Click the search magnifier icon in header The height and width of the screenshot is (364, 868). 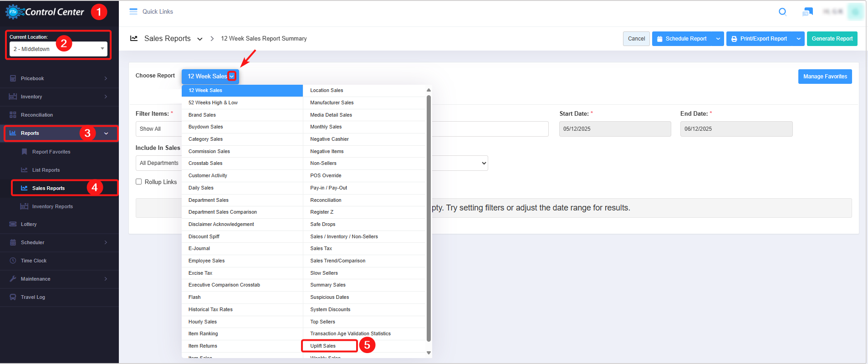click(782, 12)
